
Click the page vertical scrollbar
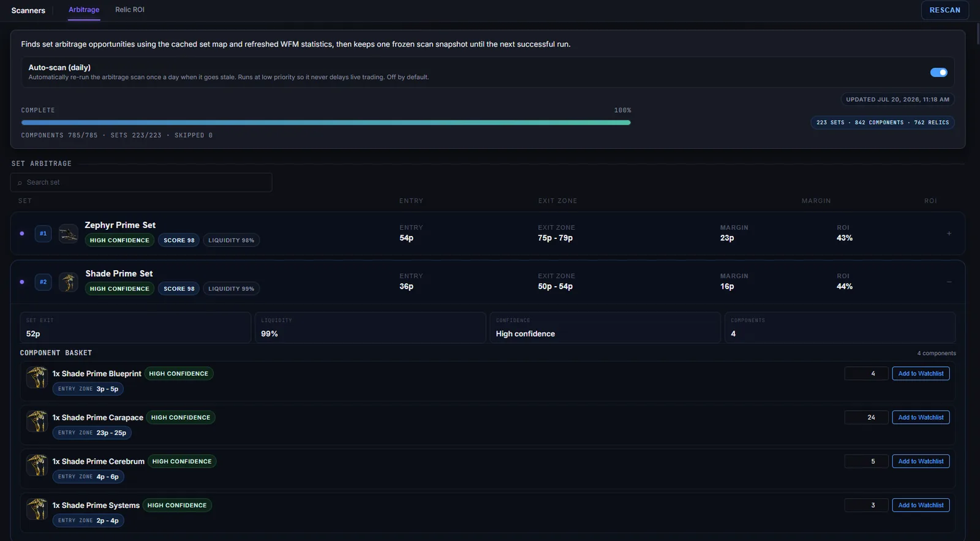point(978,34)
